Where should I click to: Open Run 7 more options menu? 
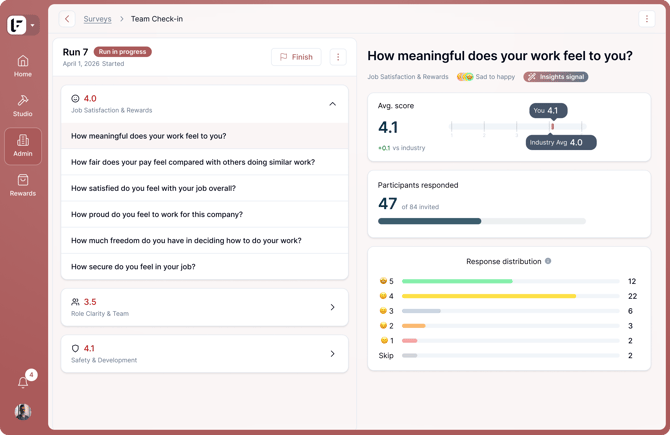point(338,57)
